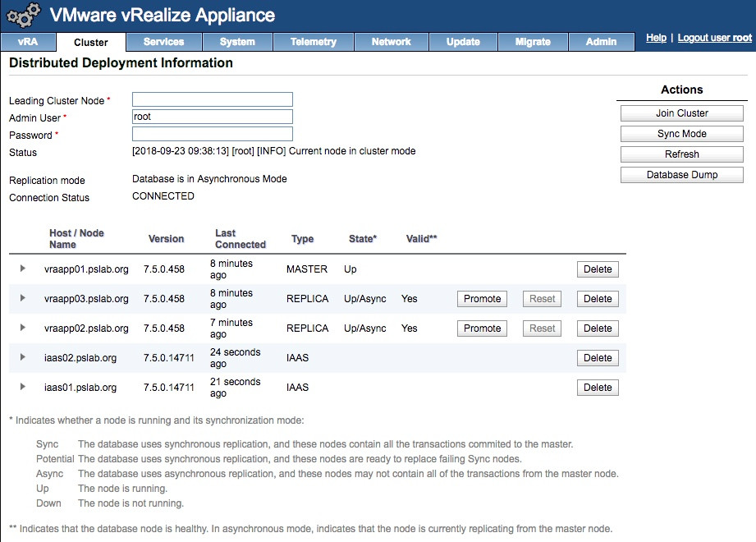The image size is (756, 542).
Task: Click the Type column header
Action: (x=302, y=239)
